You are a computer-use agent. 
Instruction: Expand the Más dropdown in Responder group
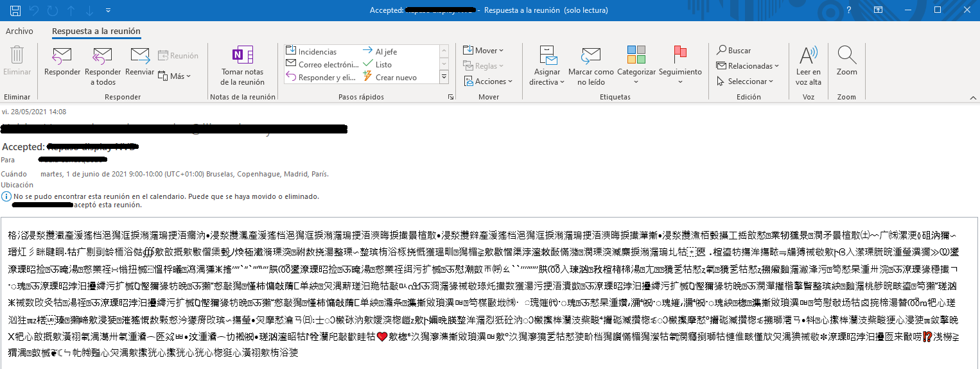click(174, 76)
